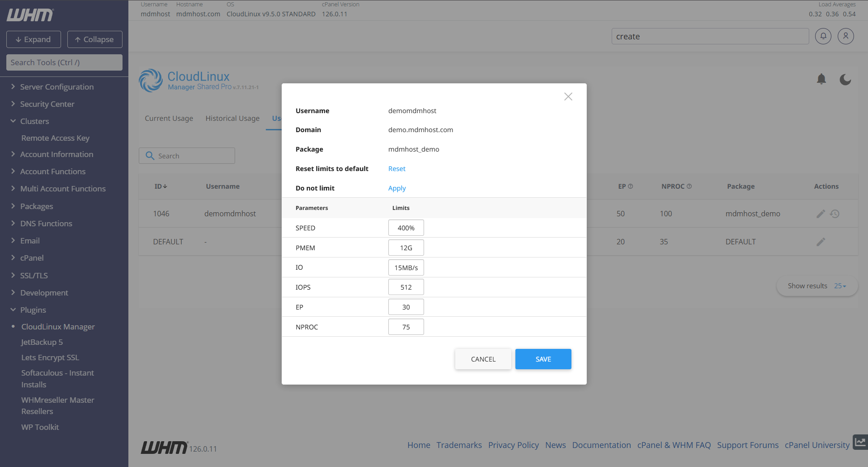The height and width of the screenshot is (467, 868).
Task: Edit limits pencil for DEFAULT row
Action: [821, 242]
